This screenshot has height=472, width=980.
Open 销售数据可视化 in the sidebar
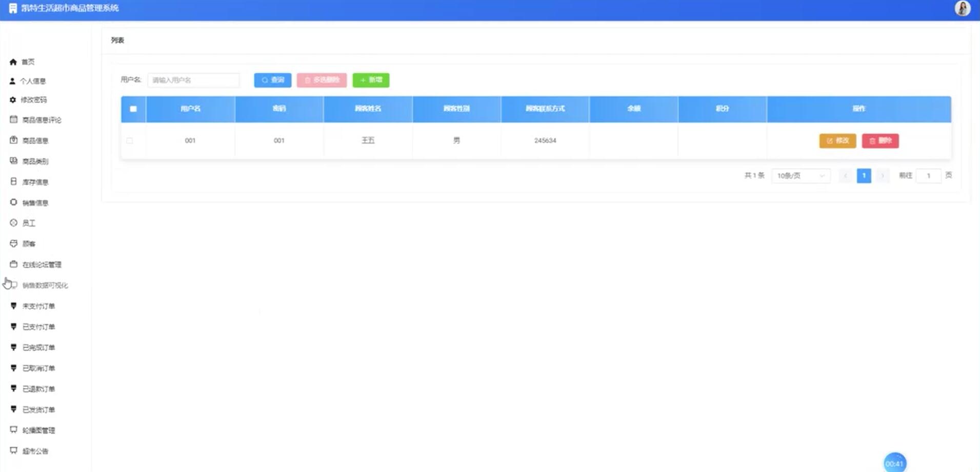click(45, 285)
